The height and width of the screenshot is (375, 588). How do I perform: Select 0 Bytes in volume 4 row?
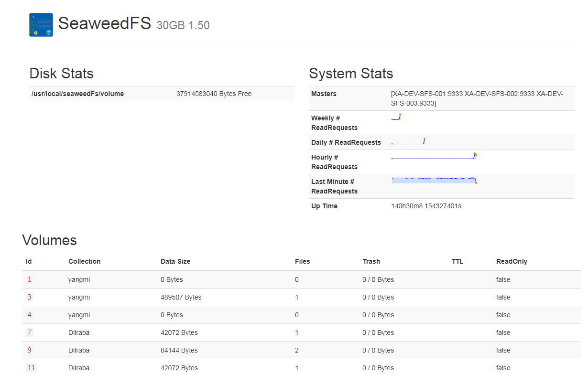[x=172, y=315]
